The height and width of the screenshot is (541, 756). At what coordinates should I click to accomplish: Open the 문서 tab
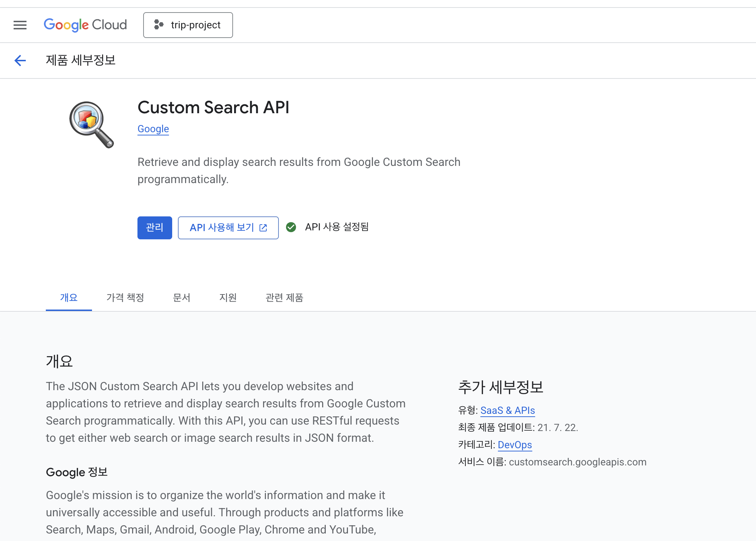[x=181, y=297]
